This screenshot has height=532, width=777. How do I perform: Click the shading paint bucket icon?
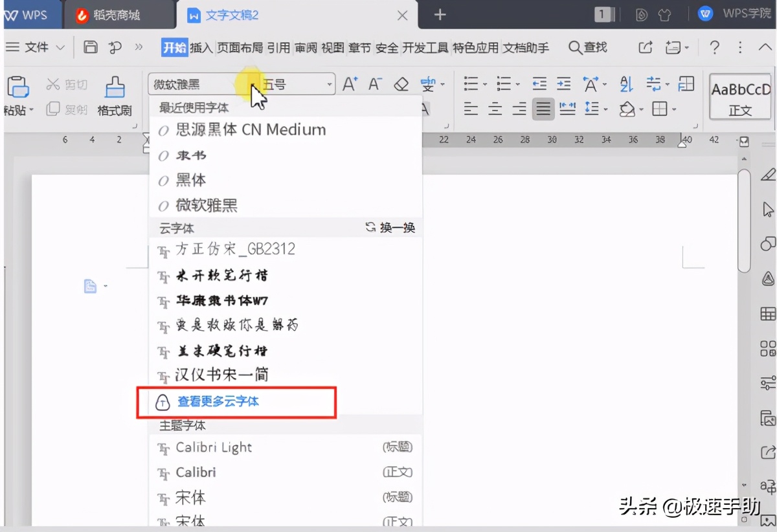tap(627, 109)
